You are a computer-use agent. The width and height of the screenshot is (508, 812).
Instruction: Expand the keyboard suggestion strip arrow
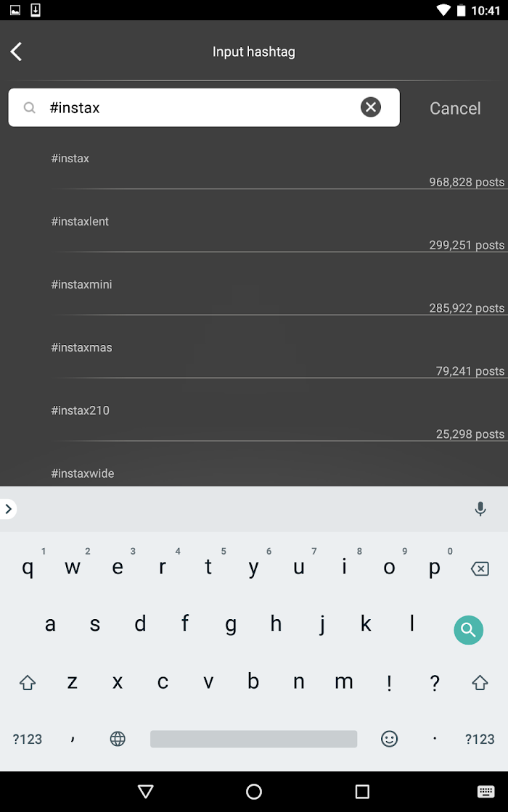[x=8, y=509]
